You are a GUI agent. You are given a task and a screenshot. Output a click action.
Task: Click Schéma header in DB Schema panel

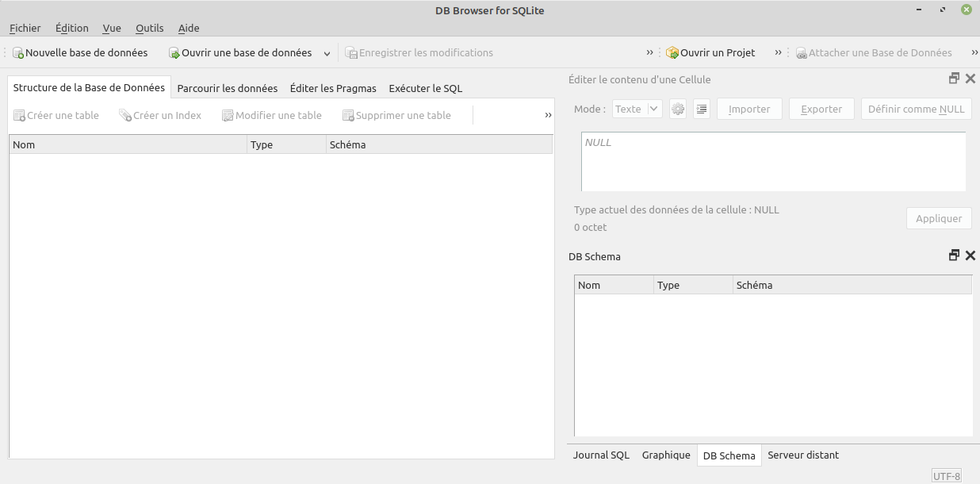click(852, 285)
